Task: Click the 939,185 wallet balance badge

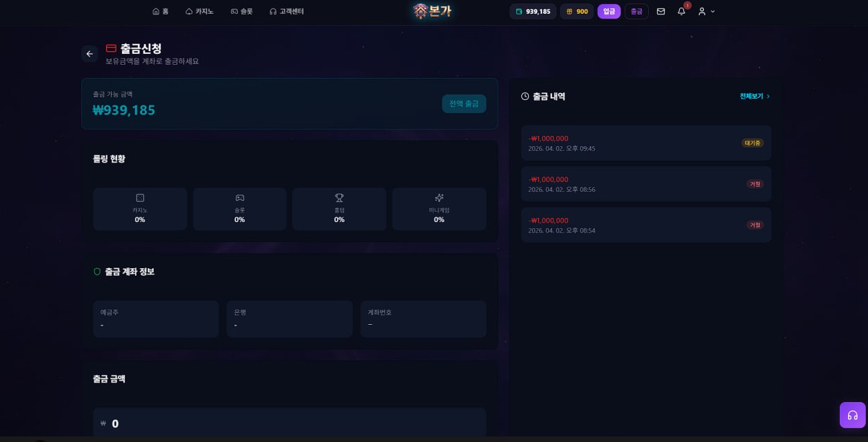Action: tap(533, 12)
